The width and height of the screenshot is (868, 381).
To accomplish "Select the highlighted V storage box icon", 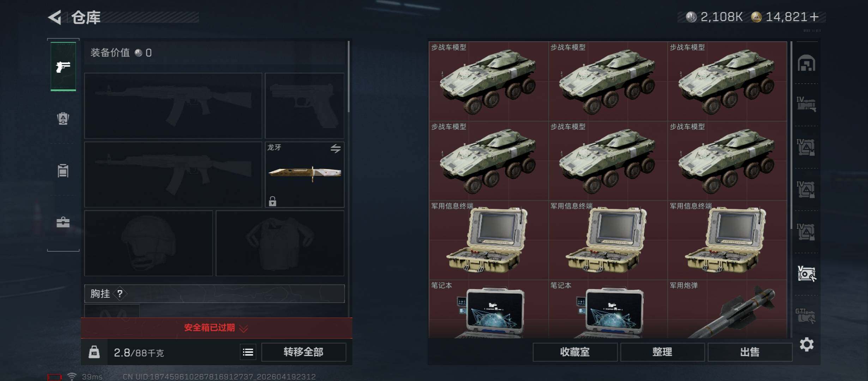I will point(807,274).
